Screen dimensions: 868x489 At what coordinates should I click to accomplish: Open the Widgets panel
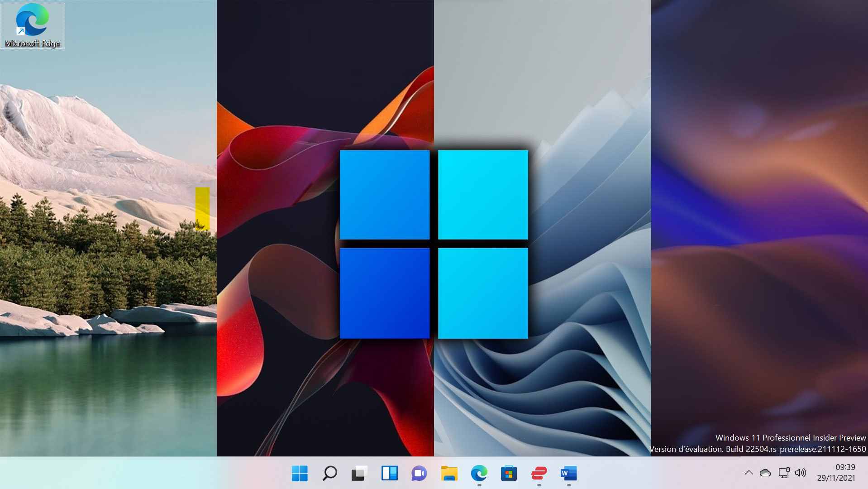[389, 474]
